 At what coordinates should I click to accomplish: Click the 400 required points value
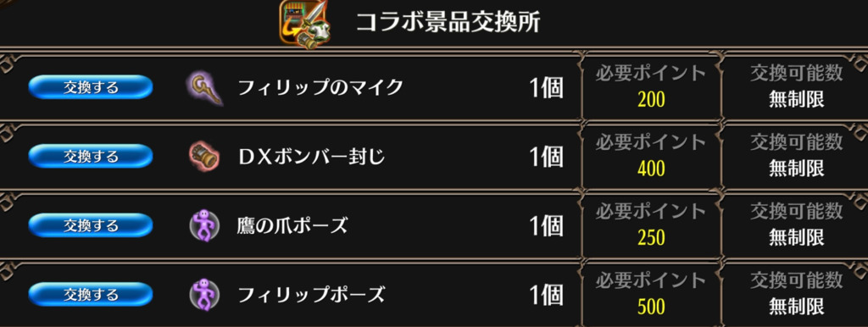click(x=651, y=169)
